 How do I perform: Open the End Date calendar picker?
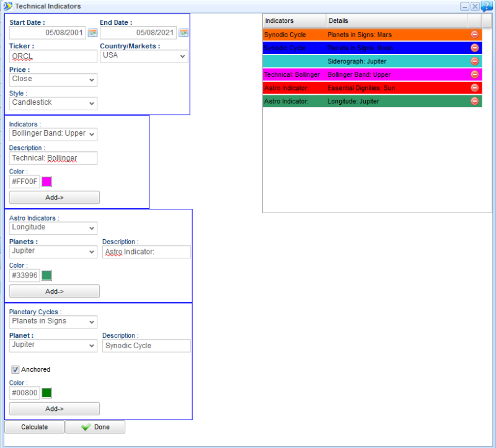tap(184, 33)
